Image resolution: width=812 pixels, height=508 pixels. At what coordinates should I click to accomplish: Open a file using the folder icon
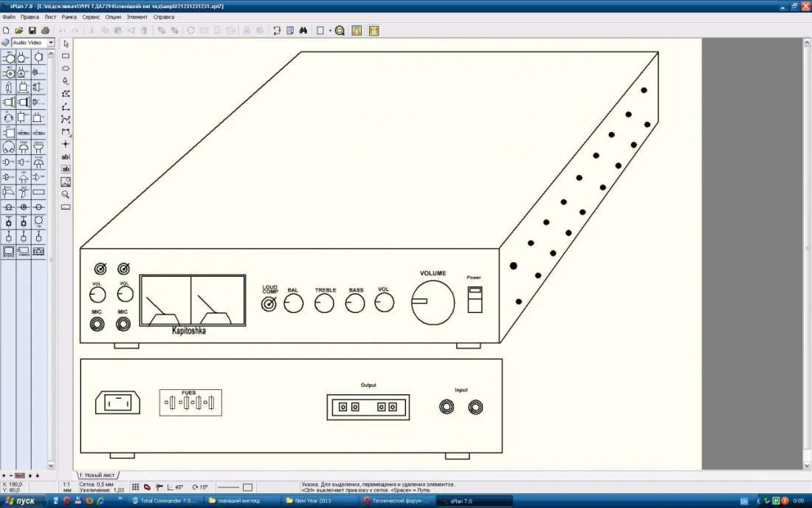pyautogui.click(x=19, y=30)
